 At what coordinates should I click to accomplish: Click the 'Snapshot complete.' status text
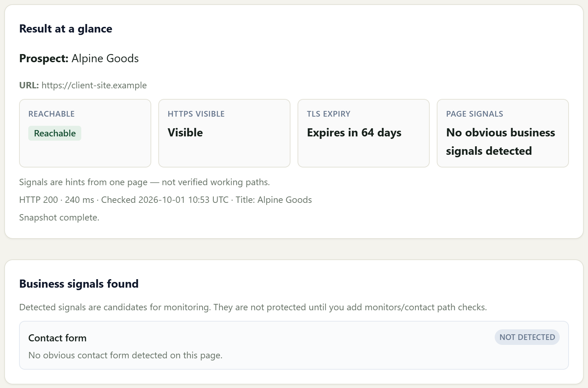pyautogui.click(x=59, y=217)
